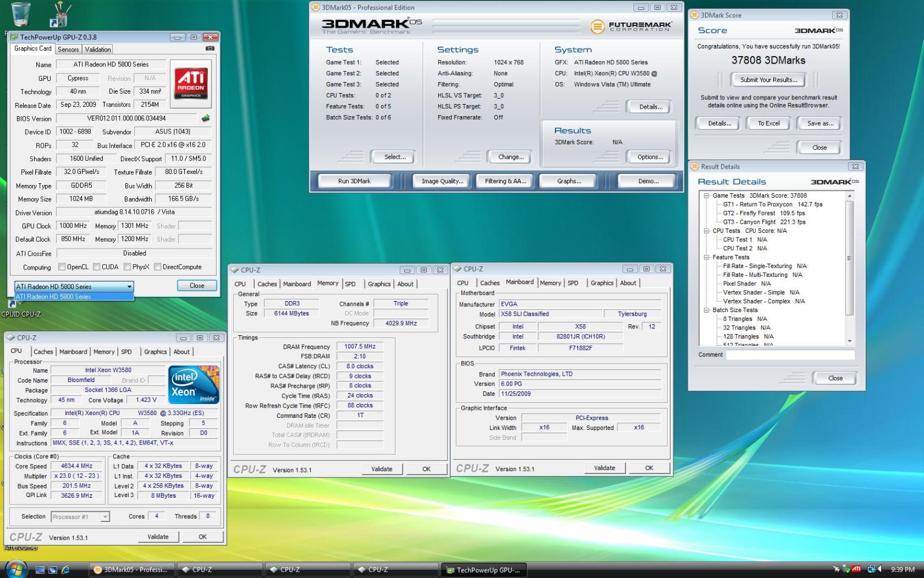Click the green monitor tray icon
This screenshot has width=924, height=578.
click(847, 569)
